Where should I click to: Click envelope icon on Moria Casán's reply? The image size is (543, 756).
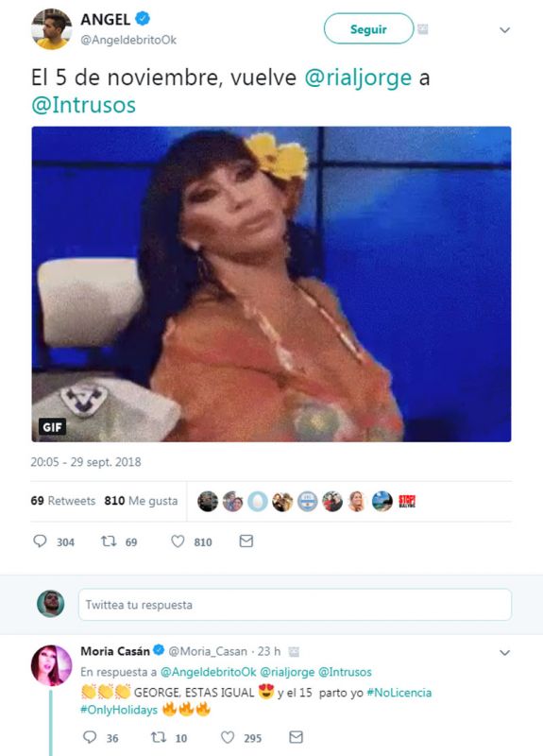click(296, 737)
